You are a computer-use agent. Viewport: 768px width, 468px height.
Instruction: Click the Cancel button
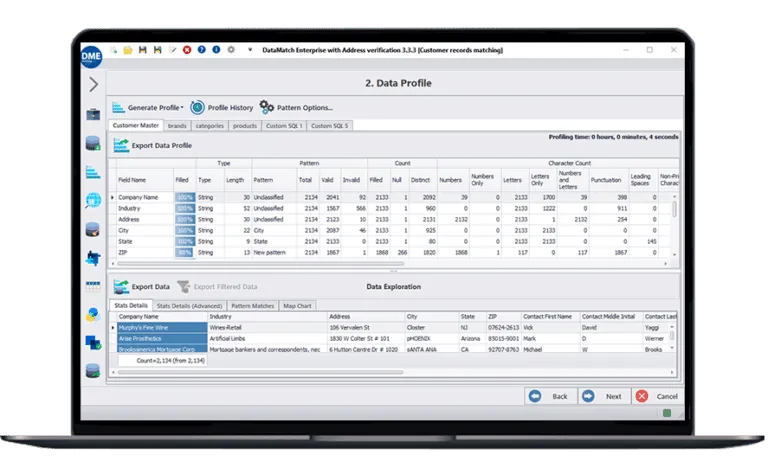click(657, 396)
